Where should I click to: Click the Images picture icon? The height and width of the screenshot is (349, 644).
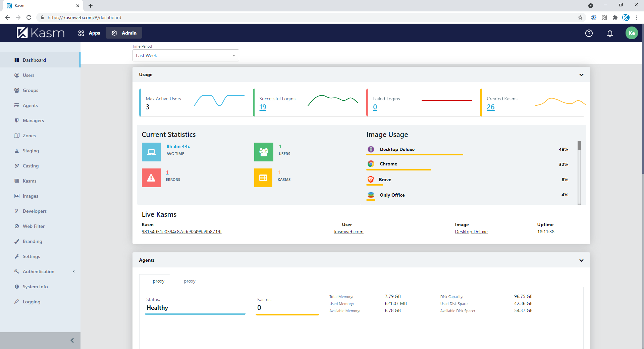click(17, 196)
